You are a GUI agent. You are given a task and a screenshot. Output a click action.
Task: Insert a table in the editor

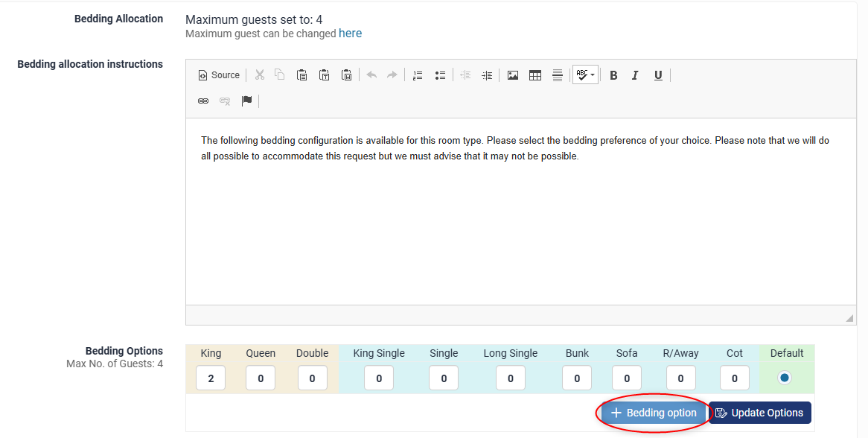[x=535, y=75]
